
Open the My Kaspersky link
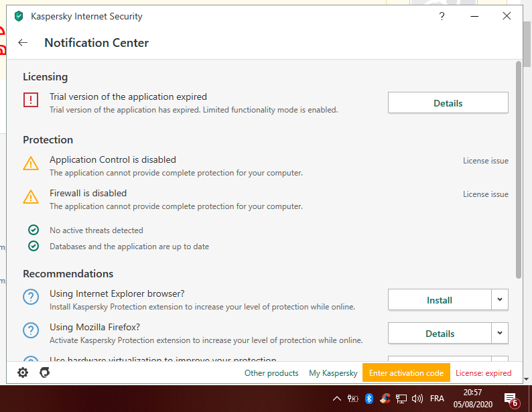[333, 373]
